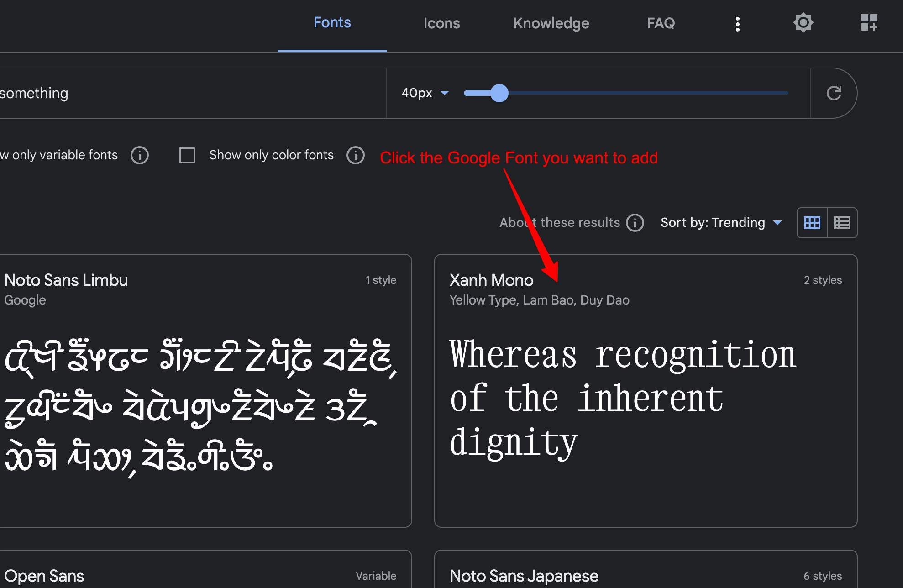
Task: Click the About these results info icon
Action: coord(635,223)
